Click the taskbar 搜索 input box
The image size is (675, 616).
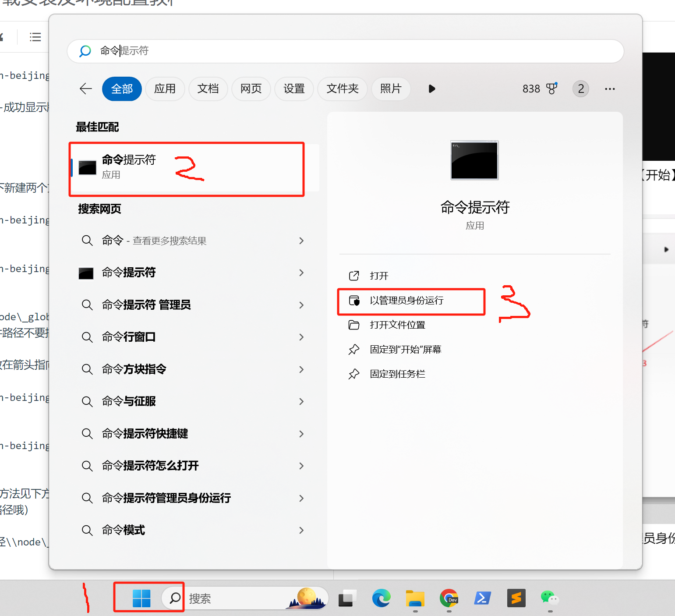pyautogui.click(x=245, y=598)
